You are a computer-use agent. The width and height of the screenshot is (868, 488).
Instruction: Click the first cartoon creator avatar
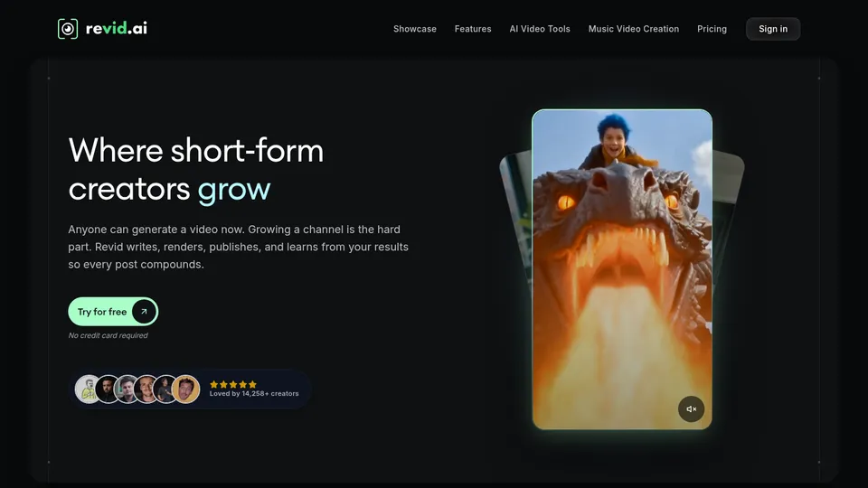point(88,389)
